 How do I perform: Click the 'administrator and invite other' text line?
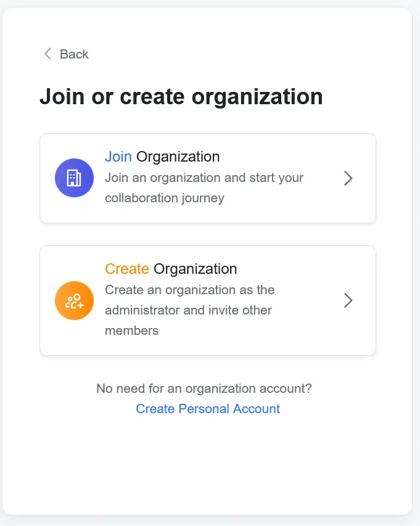coord(188,310)
